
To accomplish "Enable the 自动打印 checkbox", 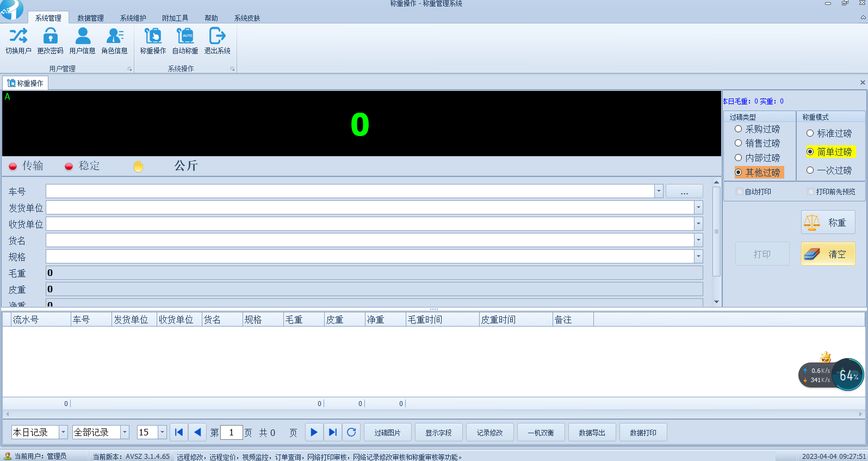I will (x=739, y=192).
